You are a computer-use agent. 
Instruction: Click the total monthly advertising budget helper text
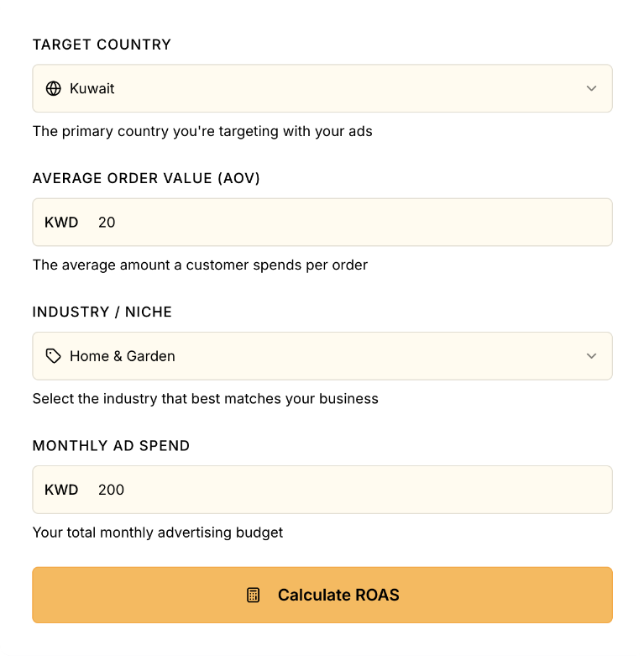(x=158, y=532)
